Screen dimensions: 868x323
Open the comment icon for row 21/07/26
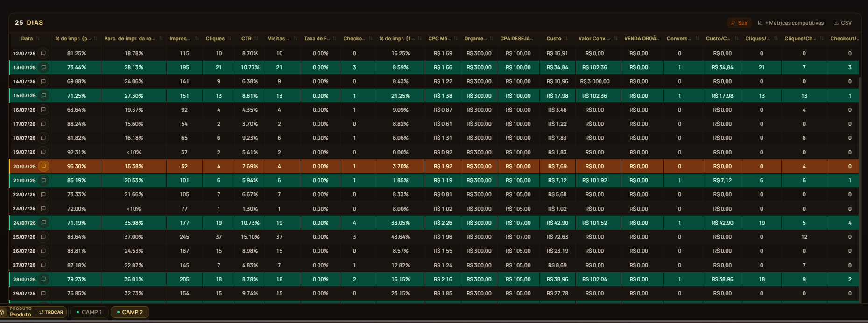[x=43, y=180]
